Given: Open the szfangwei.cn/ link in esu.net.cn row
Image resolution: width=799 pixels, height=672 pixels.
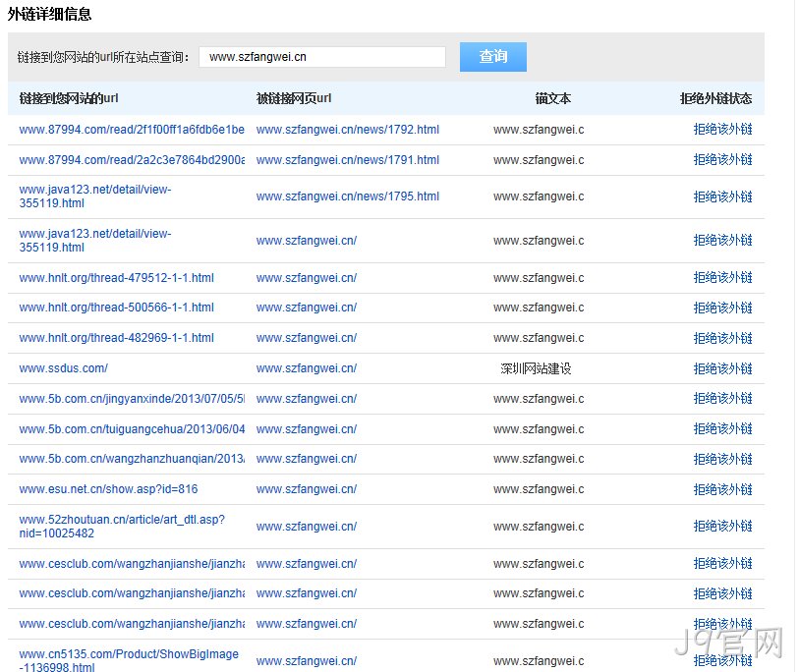Looking at the screenshot, I should coord(307,489).
